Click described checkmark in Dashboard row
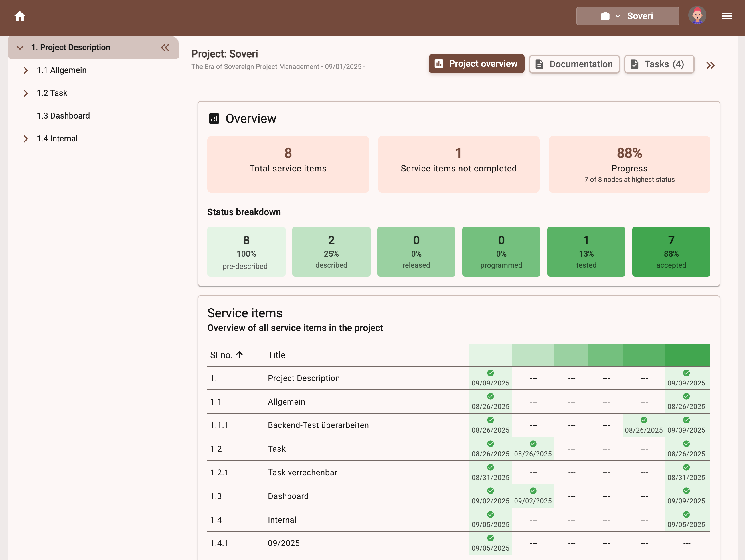745x560 pixels. click(533, 491)
